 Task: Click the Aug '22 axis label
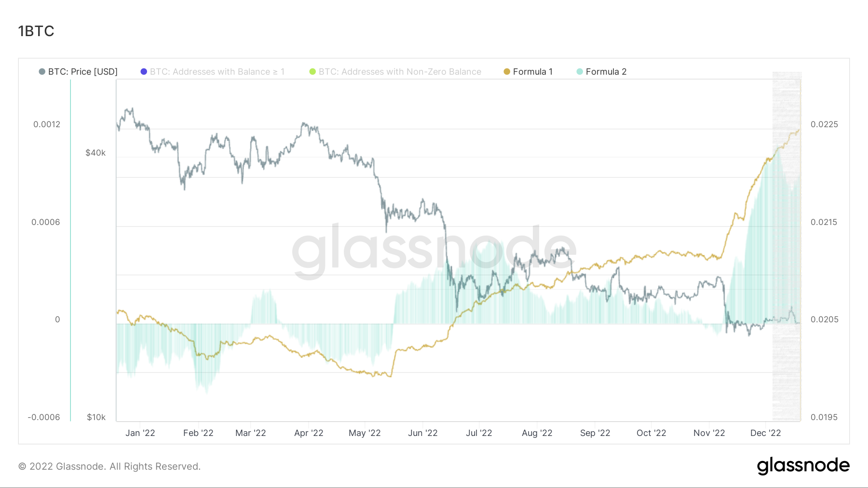point(537,433)
